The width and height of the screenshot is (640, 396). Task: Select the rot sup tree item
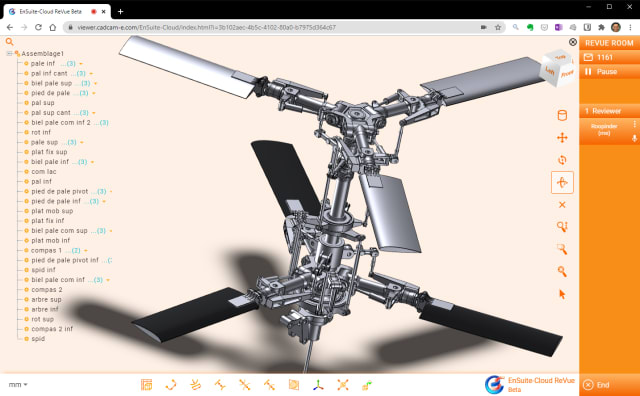coord(42,319)
